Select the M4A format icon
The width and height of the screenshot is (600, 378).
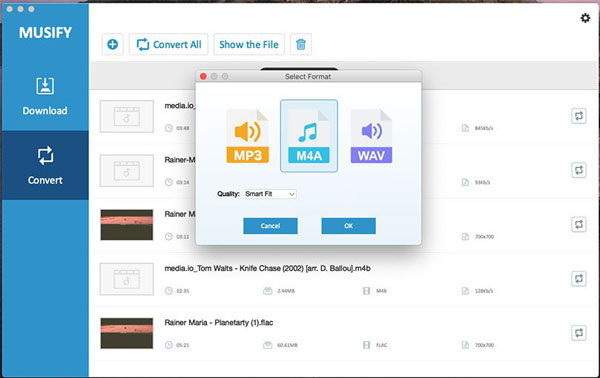(309, 136)
